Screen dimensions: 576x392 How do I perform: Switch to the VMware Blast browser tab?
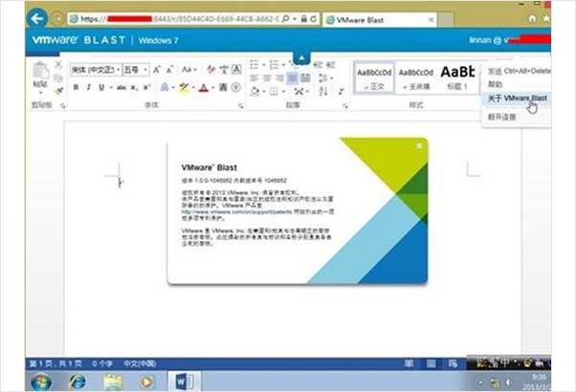click(x=380, y=20)
